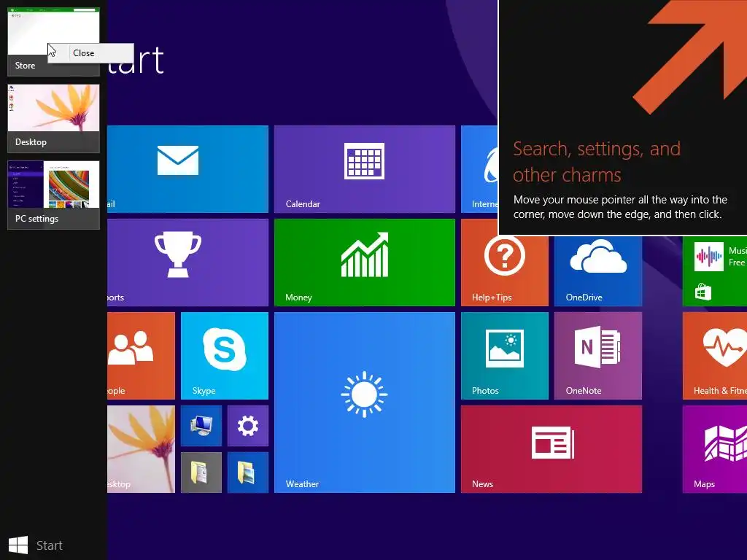Open the Help+Tips tile
This screenshot has height=560, width=747.
point(505,271)
